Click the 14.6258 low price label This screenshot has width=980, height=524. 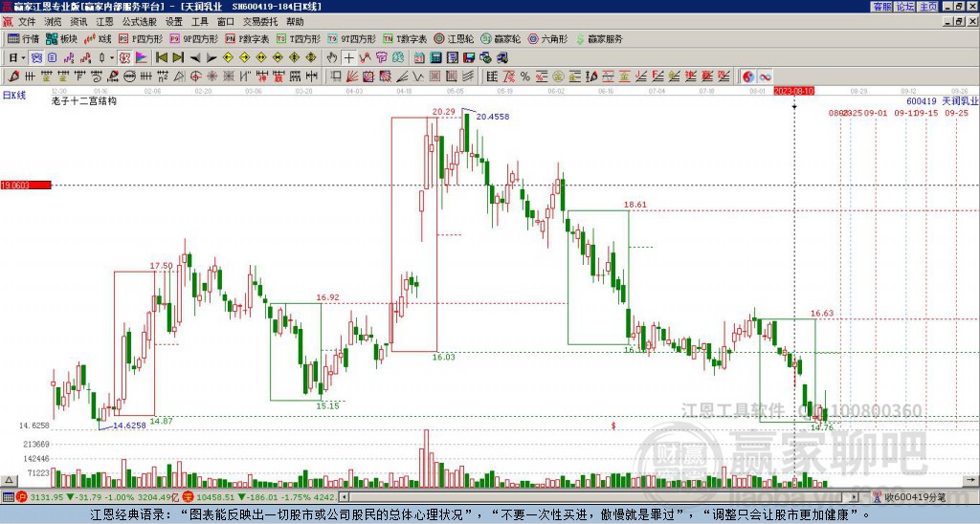(x=129, y=426)
